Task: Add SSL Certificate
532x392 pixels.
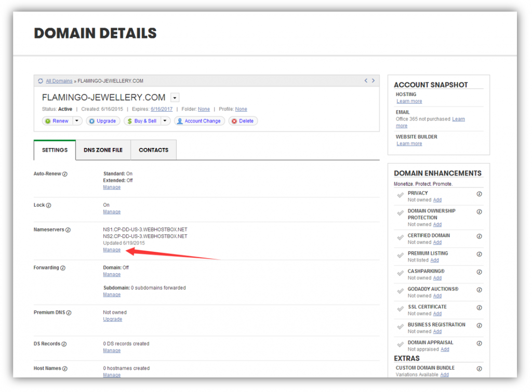Action: 437,314
